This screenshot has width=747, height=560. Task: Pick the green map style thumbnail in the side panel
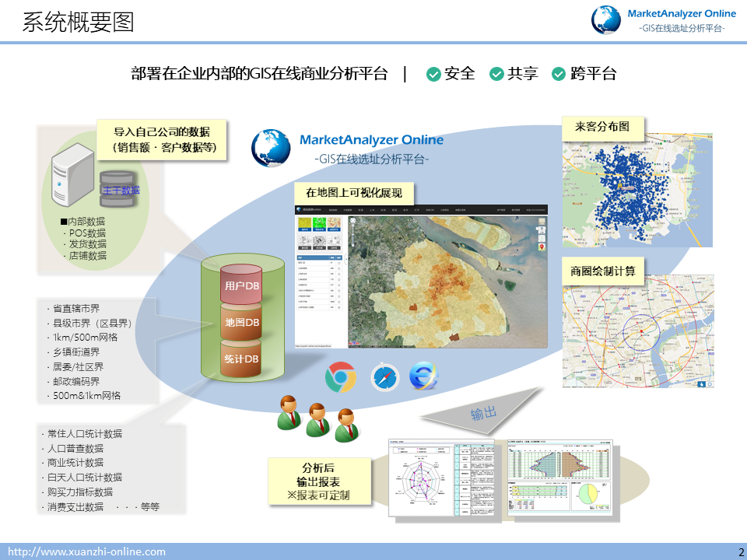(319, 224)
